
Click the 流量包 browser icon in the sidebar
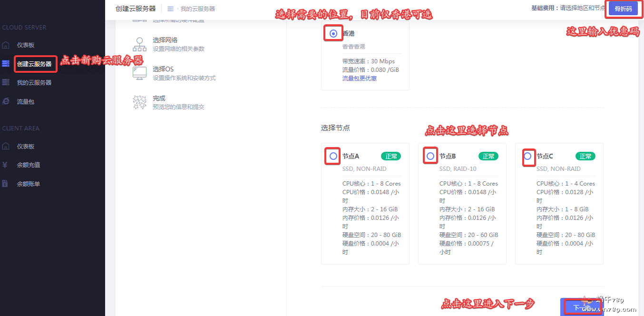tap(6, 101)
